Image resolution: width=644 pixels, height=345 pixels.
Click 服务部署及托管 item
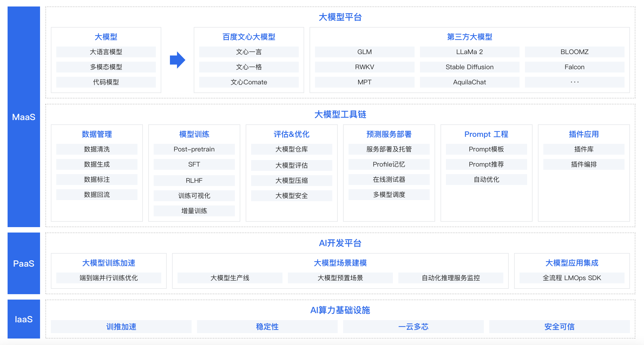[x=389, y=149]
